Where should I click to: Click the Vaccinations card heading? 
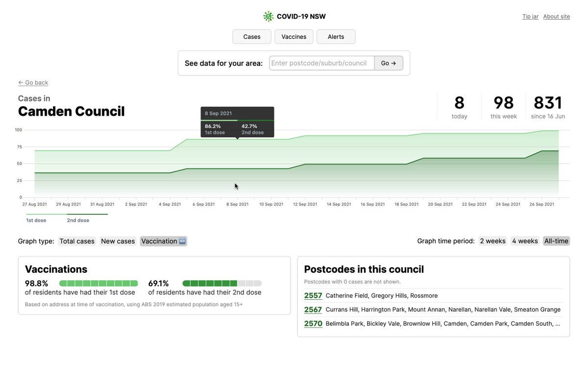click(x=56, y=269)
